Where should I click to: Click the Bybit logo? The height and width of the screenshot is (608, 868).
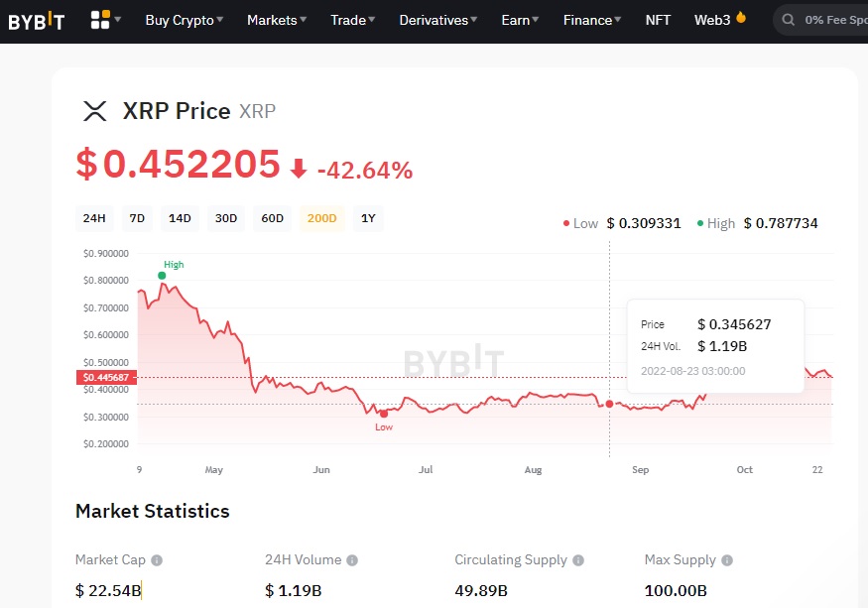[37, 21]
